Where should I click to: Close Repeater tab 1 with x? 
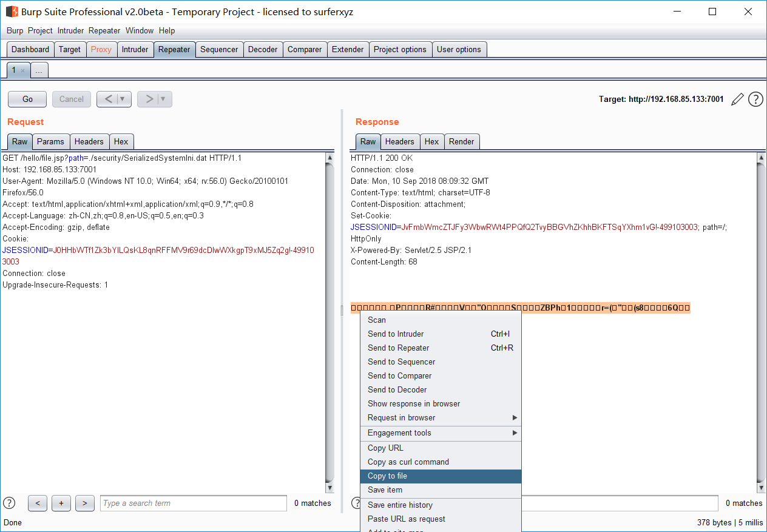coord(22,70)
